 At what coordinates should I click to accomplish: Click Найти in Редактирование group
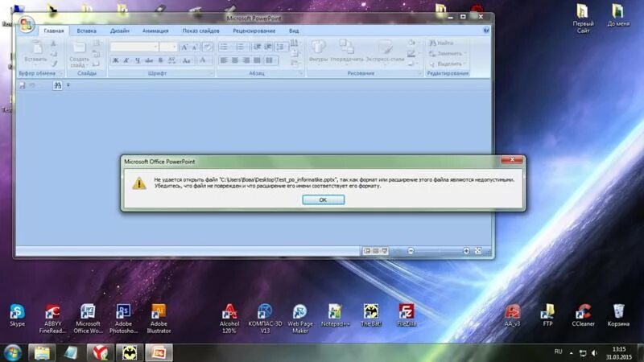pos(441,43)
